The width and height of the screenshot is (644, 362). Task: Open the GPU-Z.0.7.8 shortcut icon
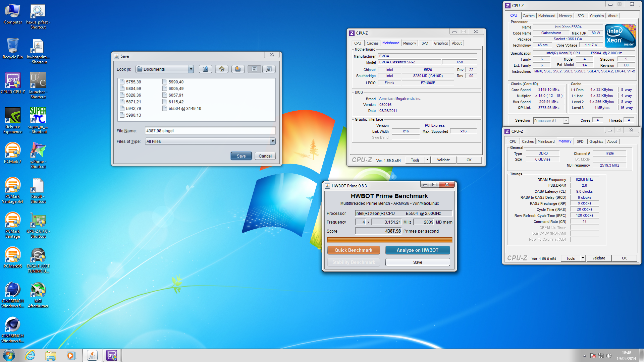[x=38, y=225]
